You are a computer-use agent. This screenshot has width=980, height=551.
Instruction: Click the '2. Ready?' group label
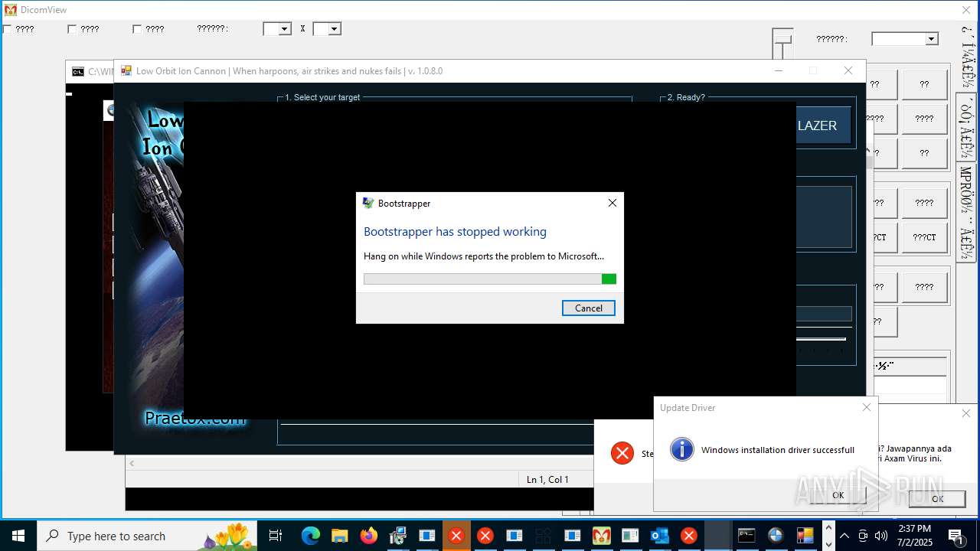click(686, 97)
